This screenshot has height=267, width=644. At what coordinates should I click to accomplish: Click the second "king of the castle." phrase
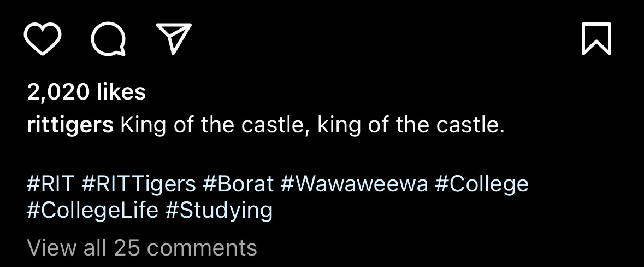point(411,126)
